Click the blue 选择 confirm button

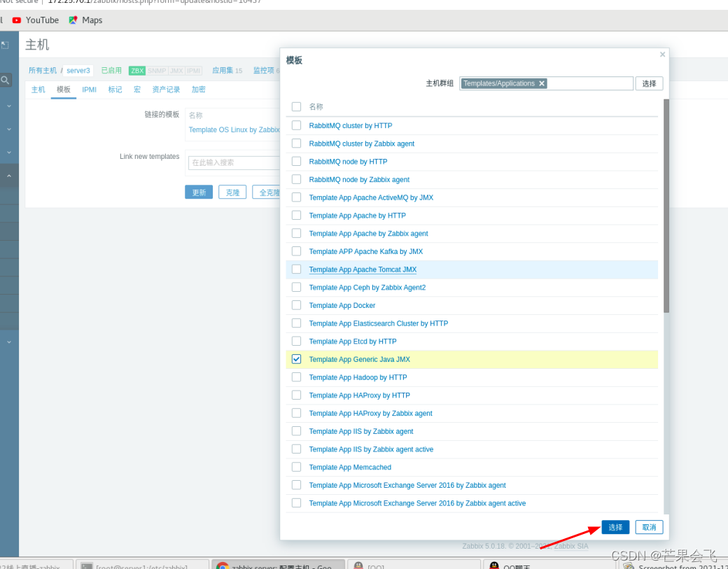click(615, 527)
